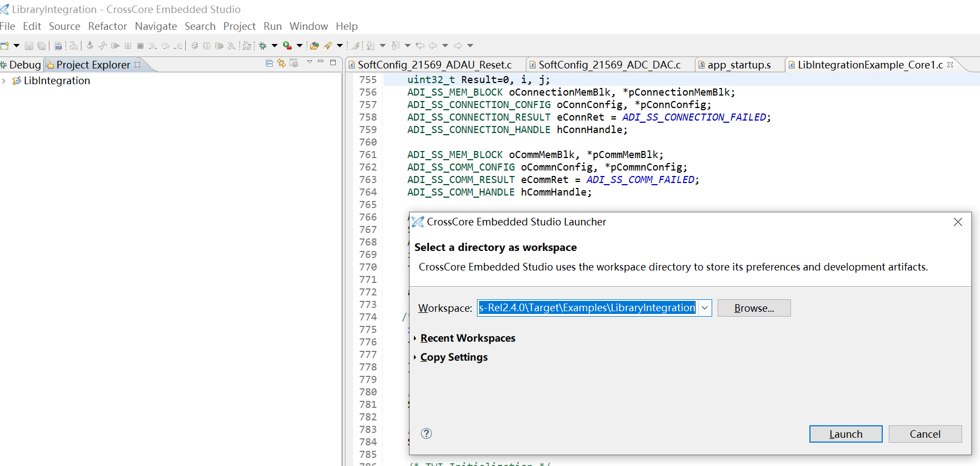Click the Next Annotation toolbar icon
The width and height of the screenshot is (980, 466).
[x=370, y=46]
